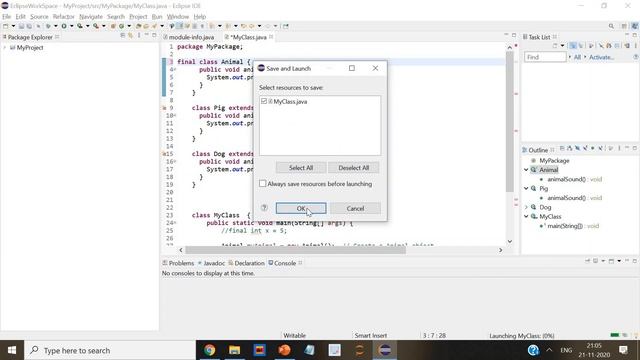Click the New Java Class toolbar icon
Viewport: 640px width, 360px height.
[121, 26]
